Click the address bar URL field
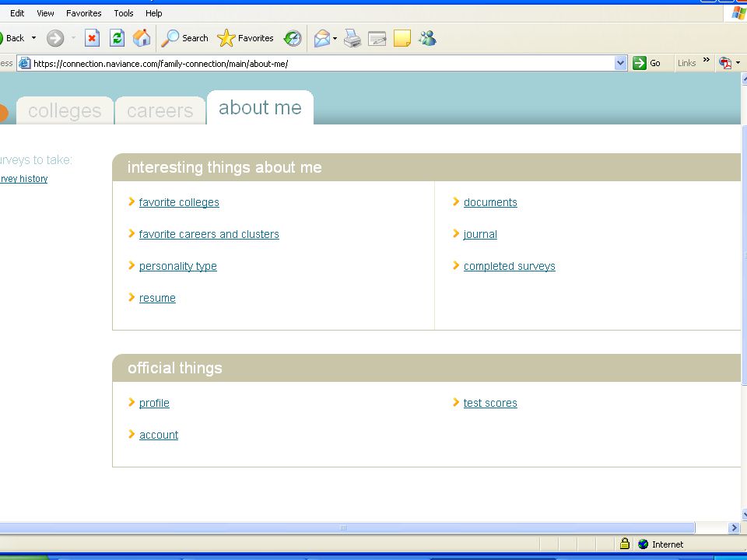 [x=323, y=63]
